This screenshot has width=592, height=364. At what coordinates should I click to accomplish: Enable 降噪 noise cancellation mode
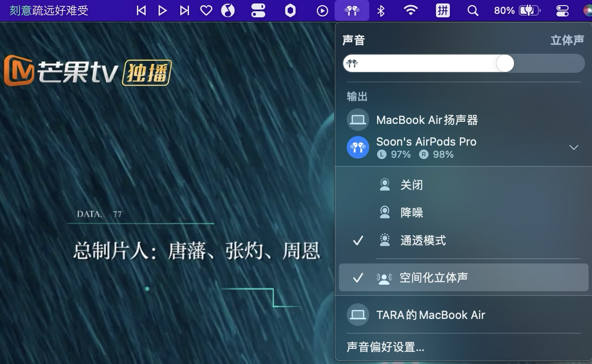point(411,213)
